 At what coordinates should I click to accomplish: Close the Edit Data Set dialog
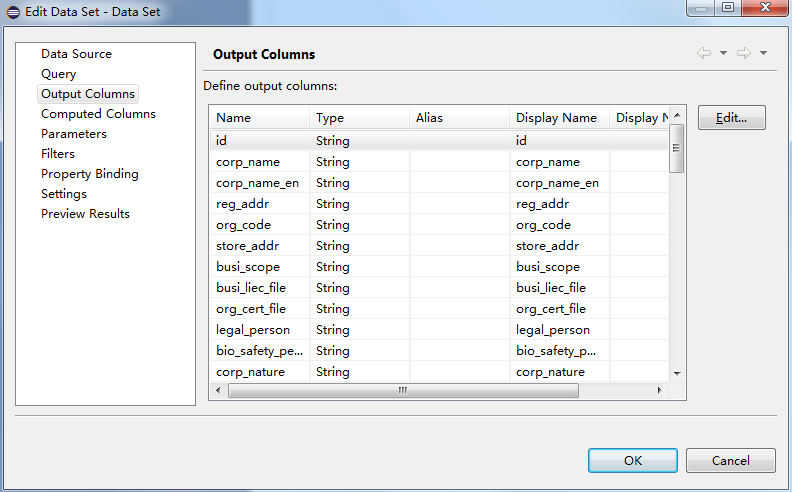(x=765, y=8)
